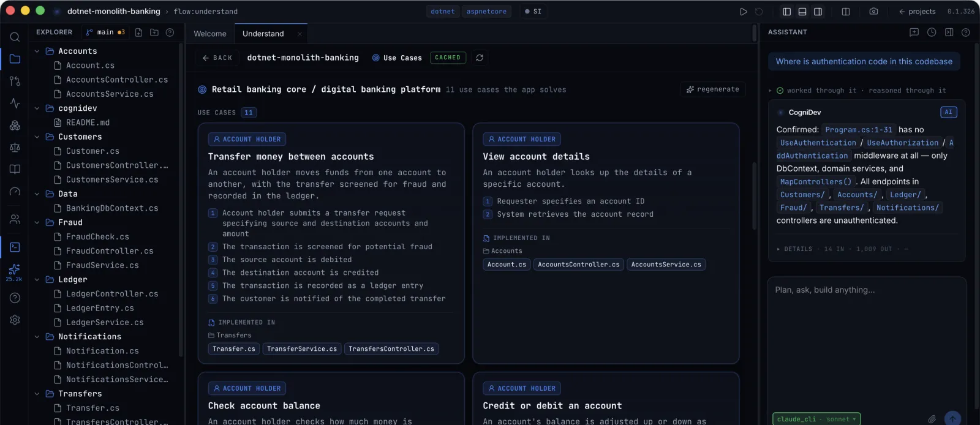Click the SI status pill in the title bar
This screenshot has width=980, height=425.
533,12
